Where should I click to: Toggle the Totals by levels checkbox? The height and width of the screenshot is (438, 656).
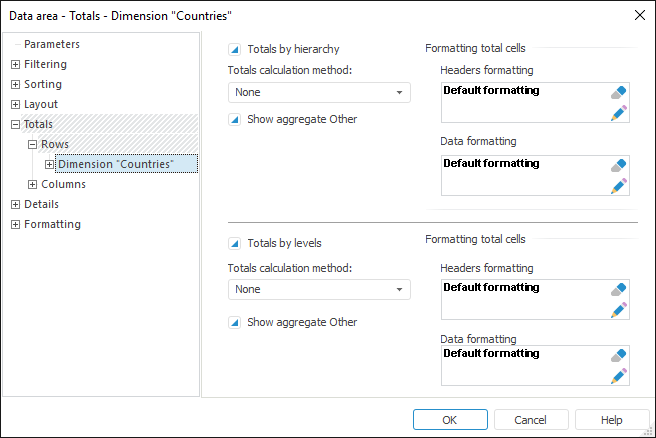click(234, 242)
